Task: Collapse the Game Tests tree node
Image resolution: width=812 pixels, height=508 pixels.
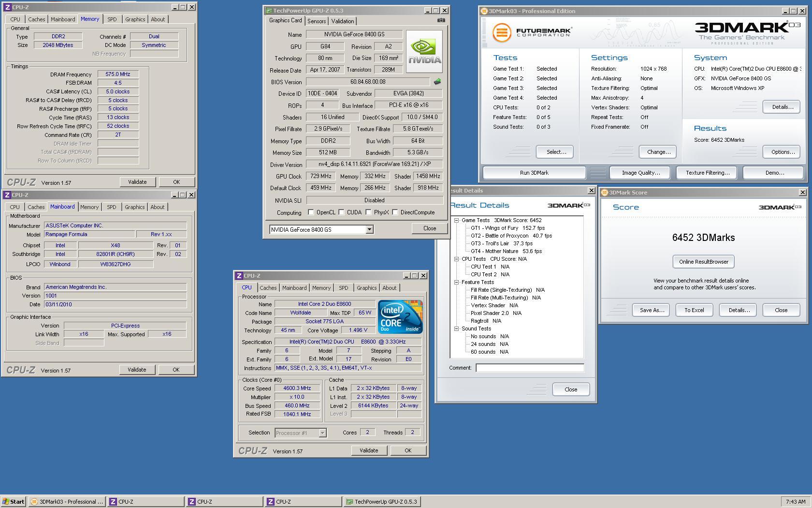Action: [x=456, y=220]
